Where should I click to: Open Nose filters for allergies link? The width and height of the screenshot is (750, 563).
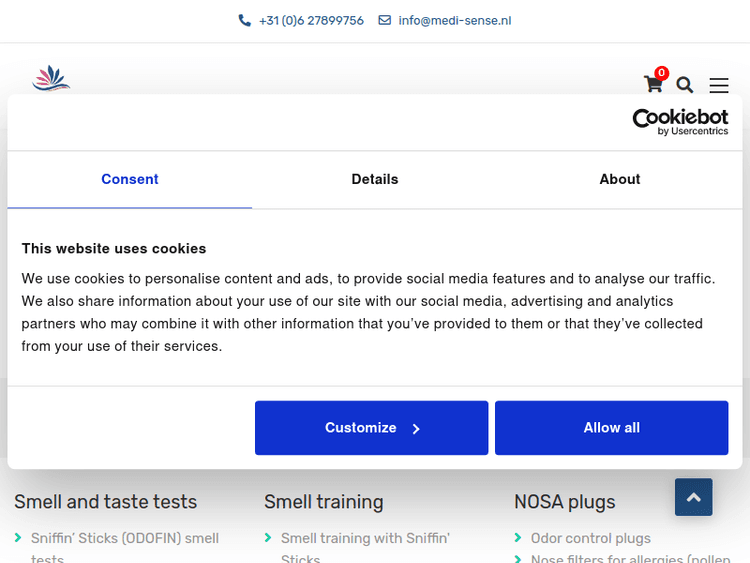tap(630, 558)
